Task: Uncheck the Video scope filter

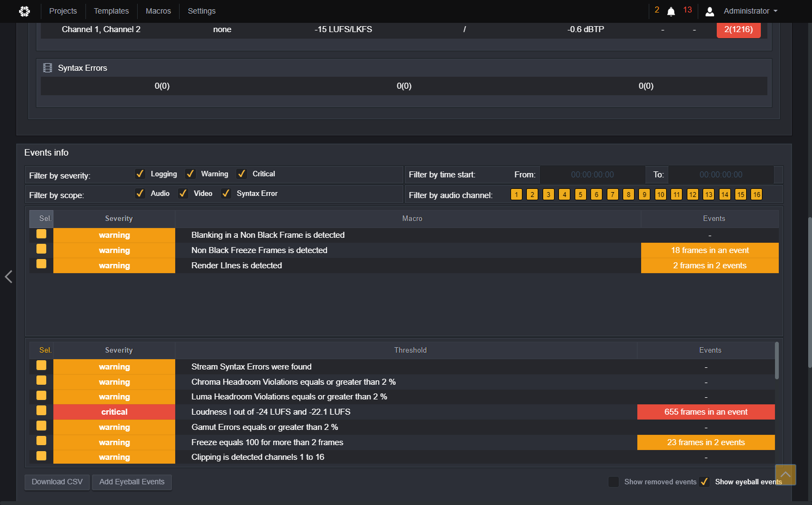Action: (183, 193)
